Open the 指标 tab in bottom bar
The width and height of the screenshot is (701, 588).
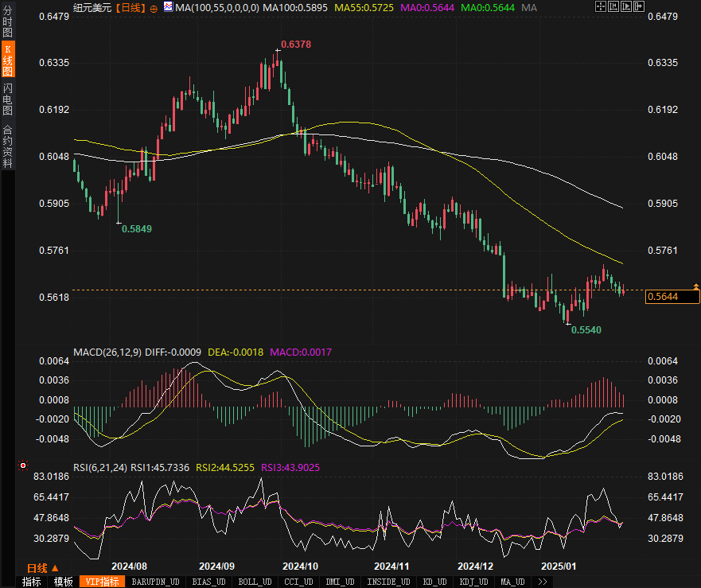pos(32,582)
